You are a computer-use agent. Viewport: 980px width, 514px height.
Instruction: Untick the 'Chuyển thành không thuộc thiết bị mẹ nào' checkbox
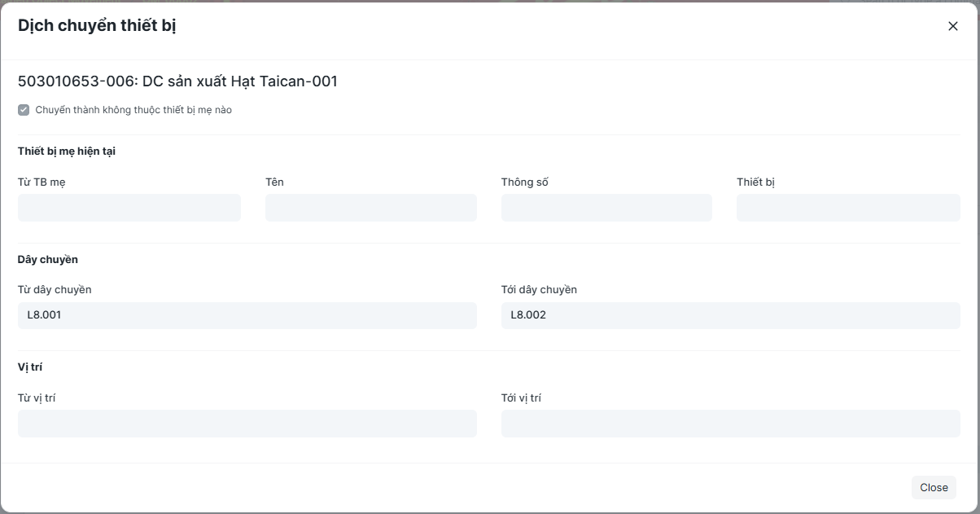[24, 110]
